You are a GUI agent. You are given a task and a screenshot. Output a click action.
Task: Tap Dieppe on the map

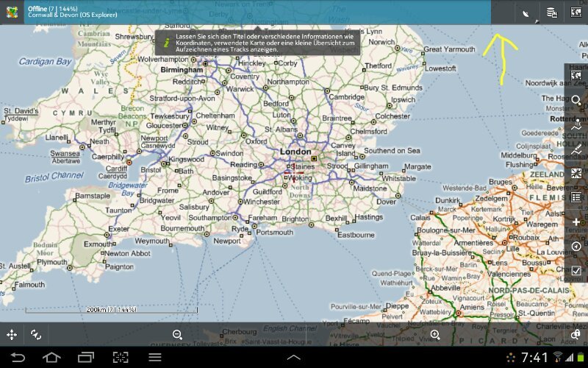[x=397, y=306]
